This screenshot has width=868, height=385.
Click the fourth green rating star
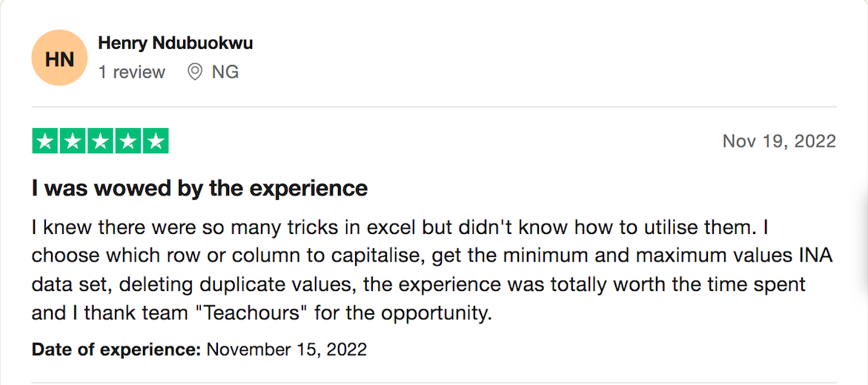[128, 141]
